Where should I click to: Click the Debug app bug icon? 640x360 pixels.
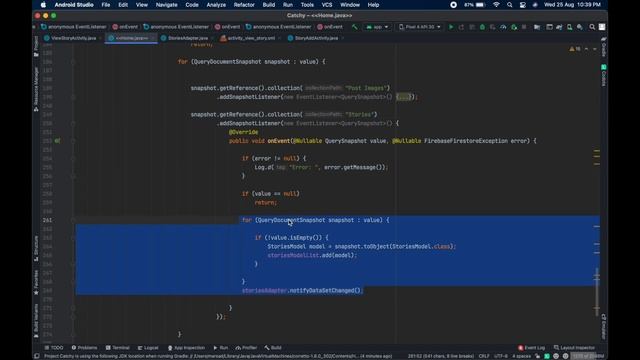click(x=482, y=27)
